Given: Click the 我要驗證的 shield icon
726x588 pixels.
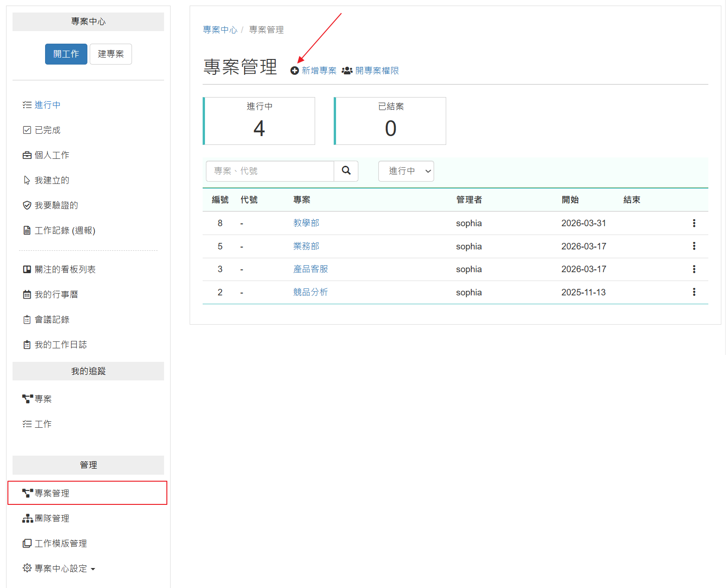Looking at the screenshot, I should pos(27,205).
